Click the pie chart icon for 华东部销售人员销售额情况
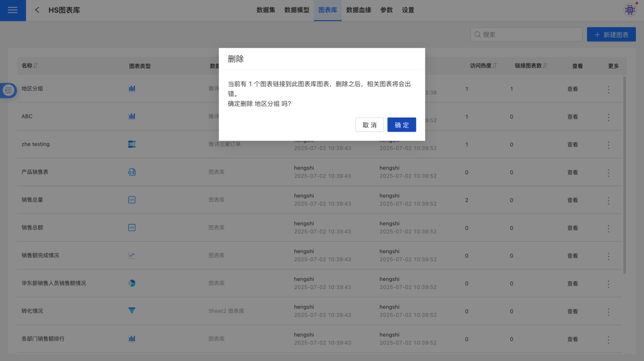Screen dimensions: 644x361 132,283
